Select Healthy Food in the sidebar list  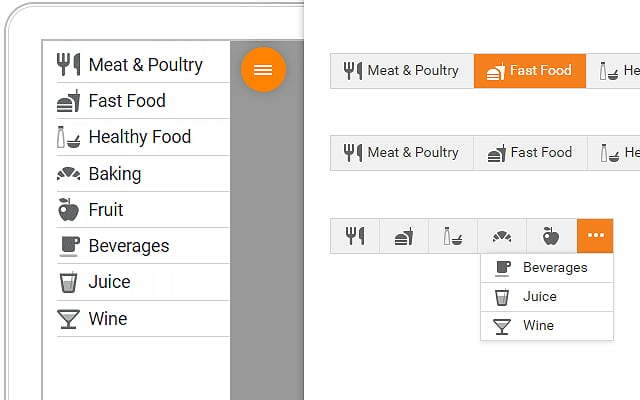tap(139, 137)
